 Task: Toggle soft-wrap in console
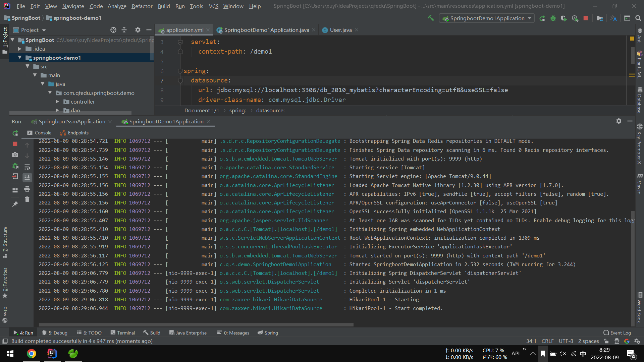tap(27, 167)
